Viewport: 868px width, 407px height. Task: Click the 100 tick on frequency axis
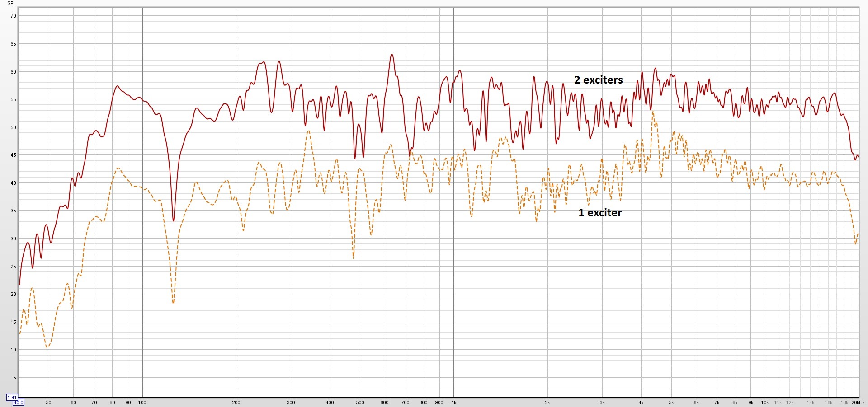142,402
